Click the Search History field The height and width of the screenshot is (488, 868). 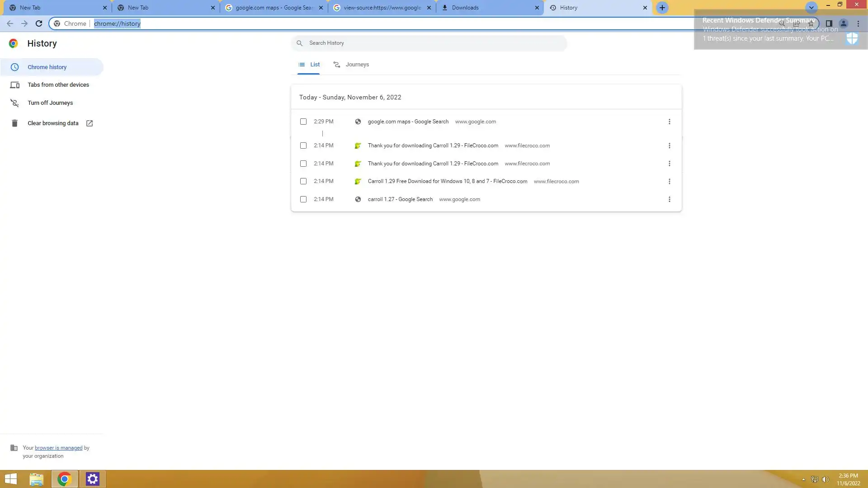pyautogui.click(x=429, y=43)
